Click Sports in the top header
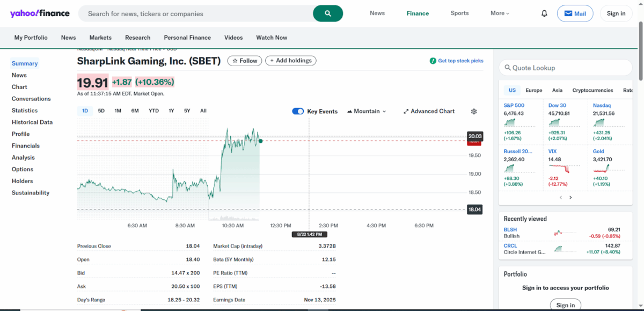 click(x=459, y=13)
